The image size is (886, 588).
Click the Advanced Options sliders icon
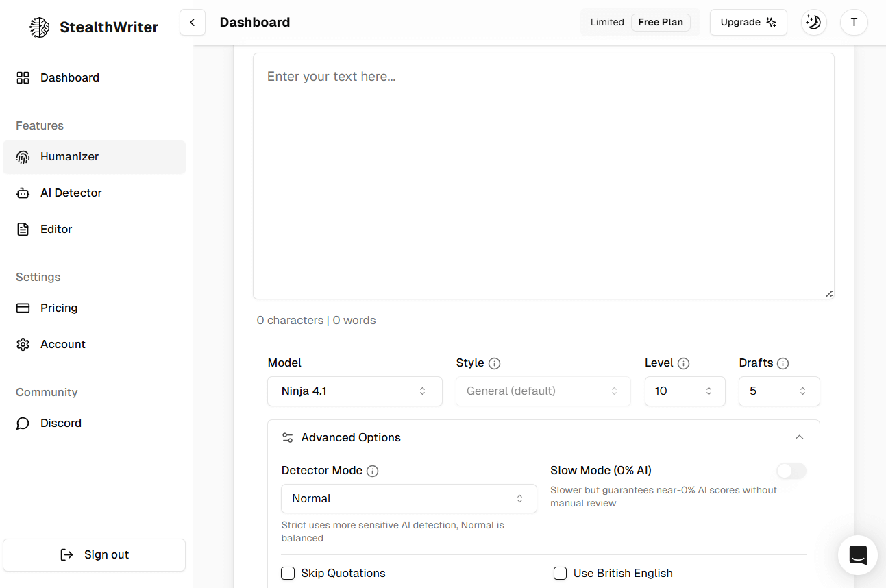click(x=288, y=437)
